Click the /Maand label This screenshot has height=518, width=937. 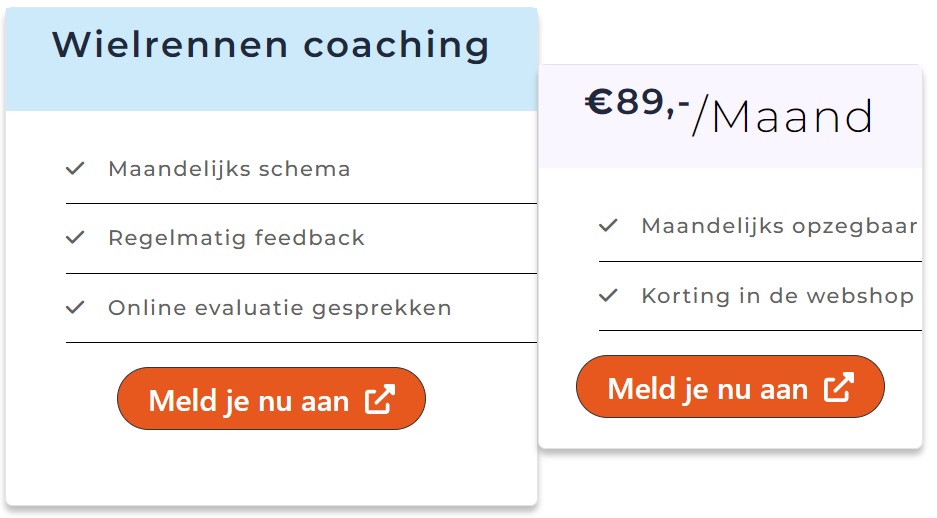(784, 117)
